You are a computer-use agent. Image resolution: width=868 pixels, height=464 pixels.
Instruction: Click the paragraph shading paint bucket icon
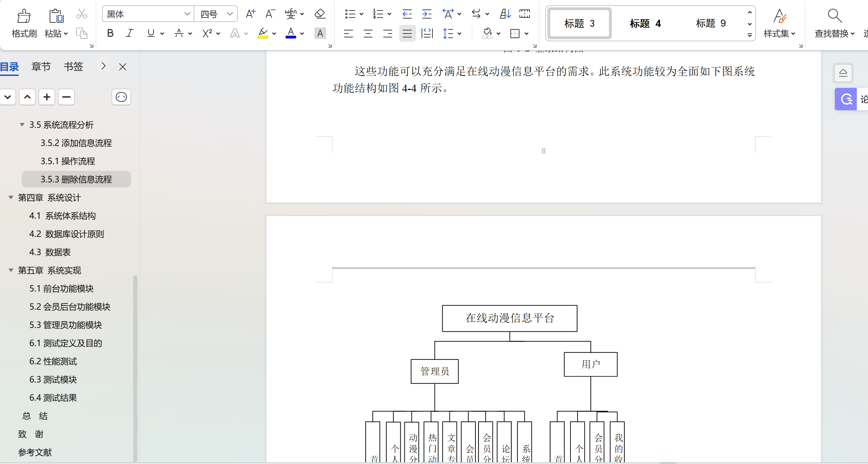(487, 34)
